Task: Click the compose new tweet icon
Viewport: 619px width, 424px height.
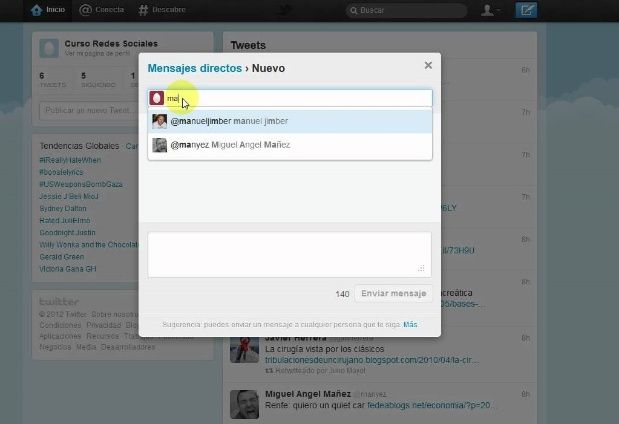Action: (x=526, y=10)
